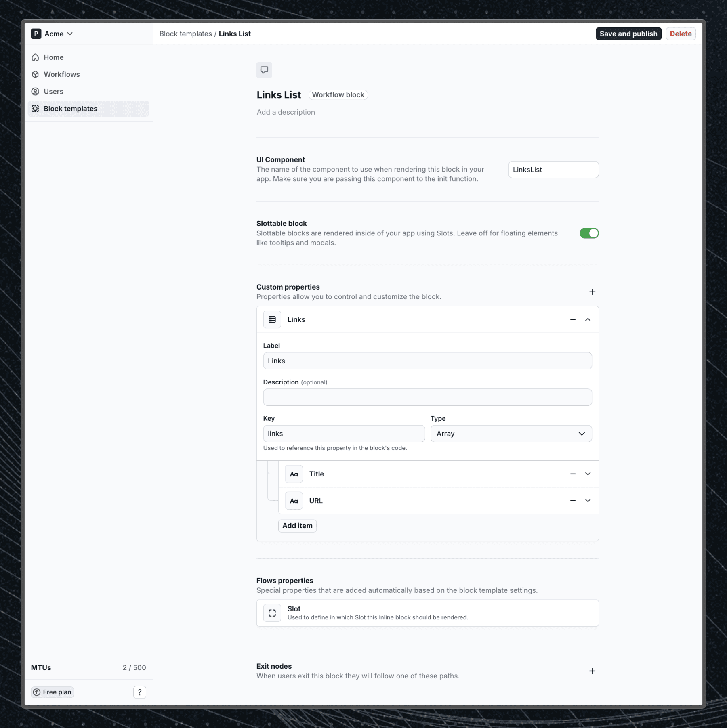
Task: Remove the URL property via minus icon
Action: click(572, 501)
